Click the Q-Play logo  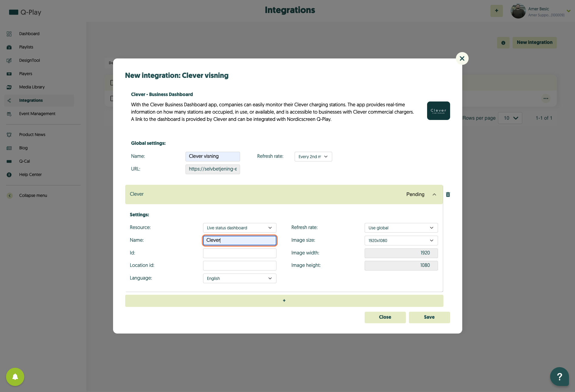[x=25, y=12]
